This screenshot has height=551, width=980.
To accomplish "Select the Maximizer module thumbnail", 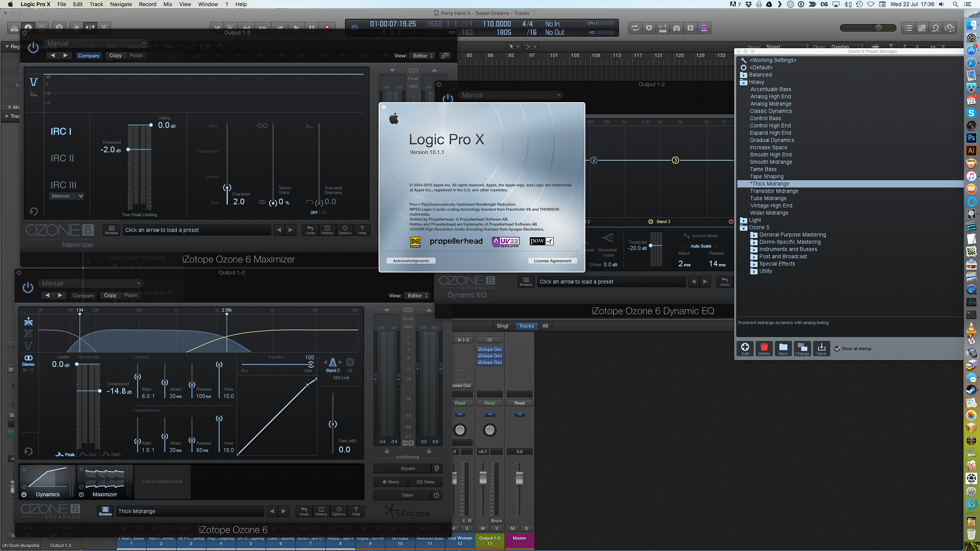I will pyautogui.click(x=105, y=482).
